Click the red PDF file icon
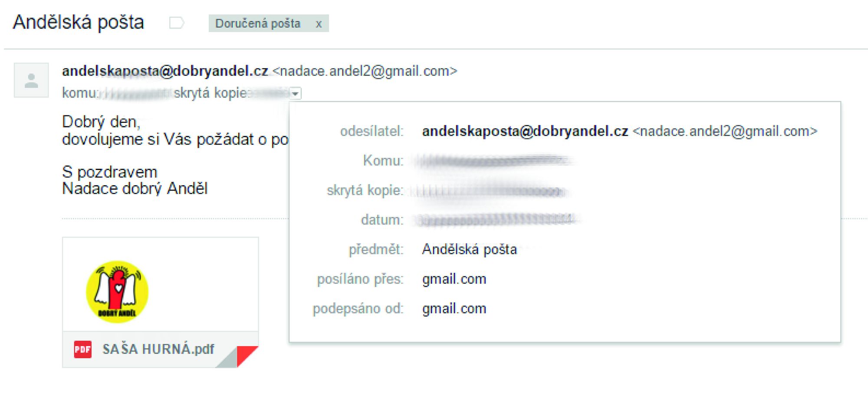 82,349
